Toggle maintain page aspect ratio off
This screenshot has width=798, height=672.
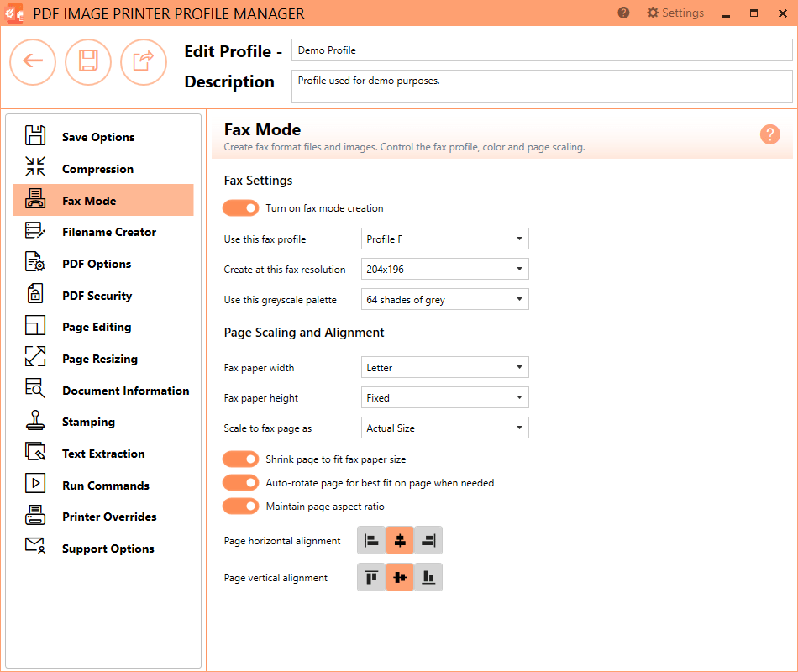241,506
